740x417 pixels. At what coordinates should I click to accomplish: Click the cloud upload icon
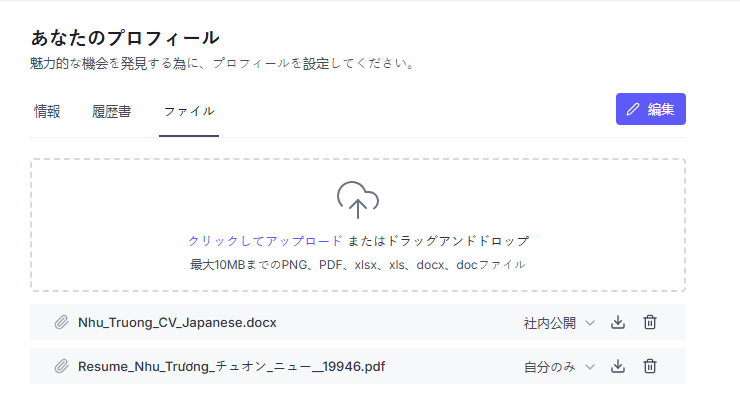358,200
